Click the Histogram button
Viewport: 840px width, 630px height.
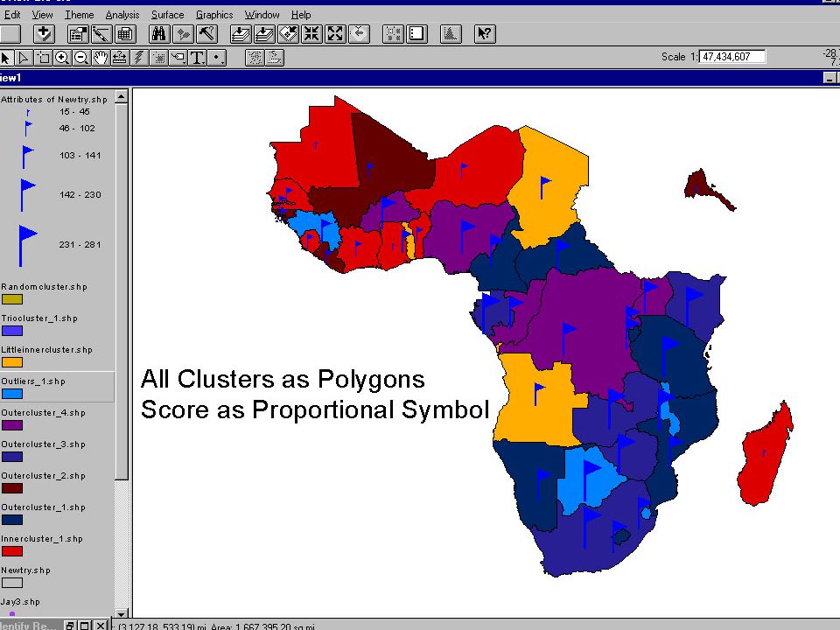(x=451, y=34)
